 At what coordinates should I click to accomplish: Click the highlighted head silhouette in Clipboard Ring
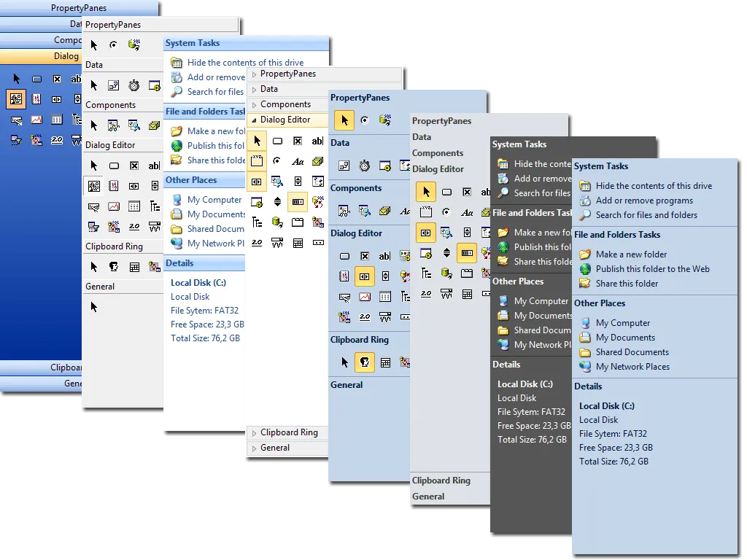click(x=365, y=362)
